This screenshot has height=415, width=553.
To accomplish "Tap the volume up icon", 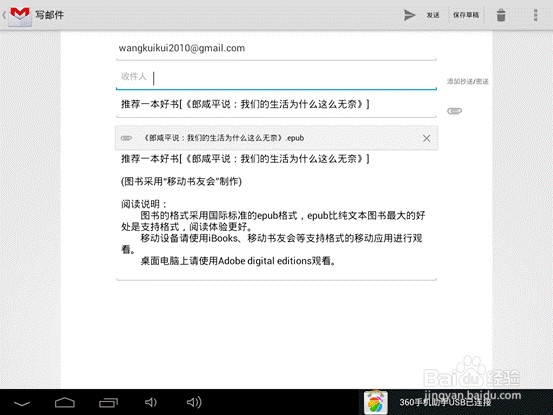I will click(194, 402).
